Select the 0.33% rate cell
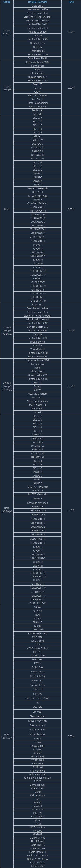This screenshot has height=868, width=81. coord(71,88)
